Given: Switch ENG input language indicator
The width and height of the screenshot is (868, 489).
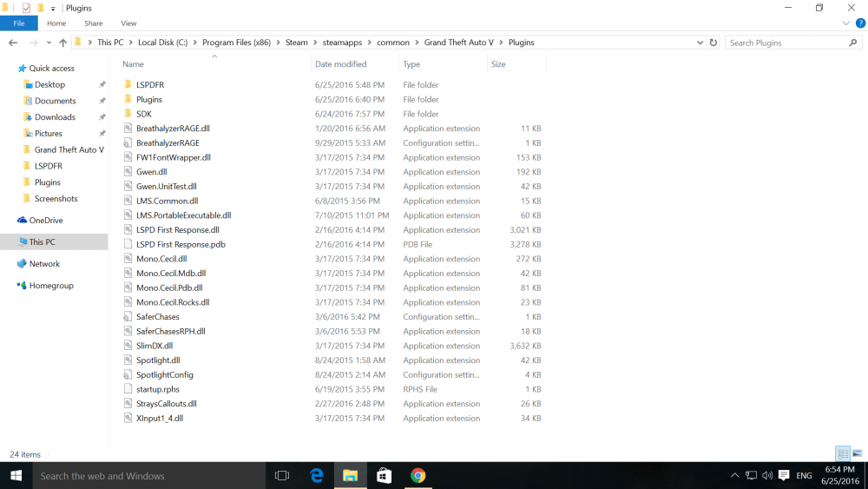Looking at the screenshot, I should point(804,476).
